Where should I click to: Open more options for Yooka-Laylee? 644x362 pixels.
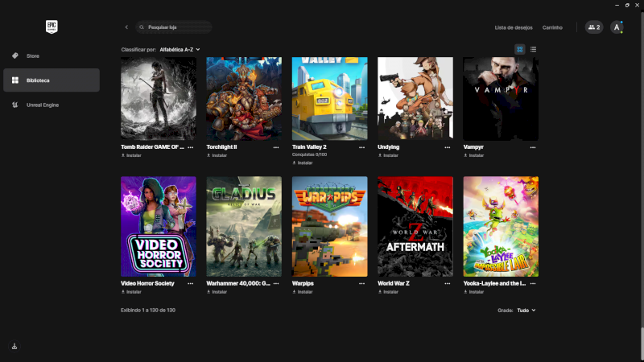[x=533, y=284]
